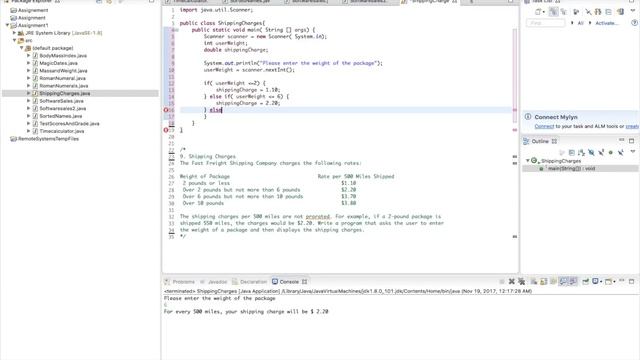Click the Open Console icon
The image size is (640, 360).
(x=609, y=282)
